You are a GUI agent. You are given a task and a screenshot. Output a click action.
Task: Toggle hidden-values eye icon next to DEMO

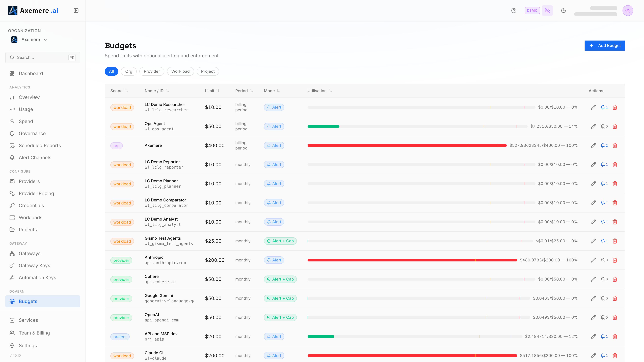tap(547, 11)
